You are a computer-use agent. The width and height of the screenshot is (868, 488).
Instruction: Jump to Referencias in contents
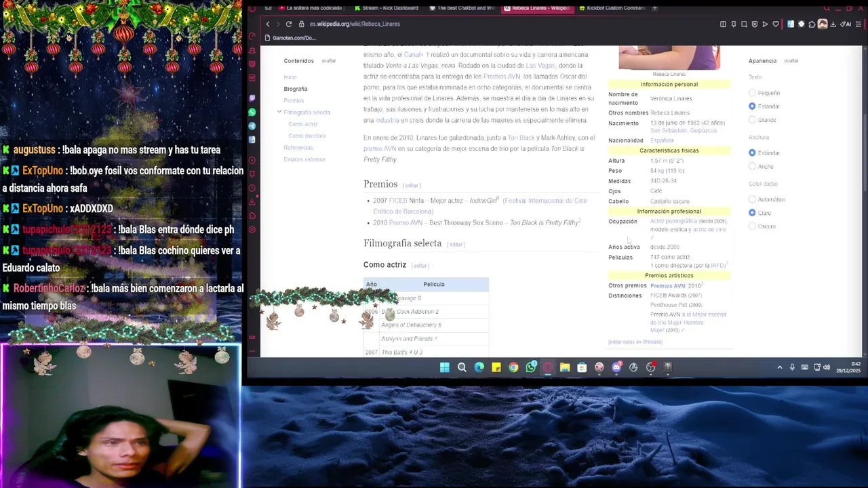(x=298, y=148)
